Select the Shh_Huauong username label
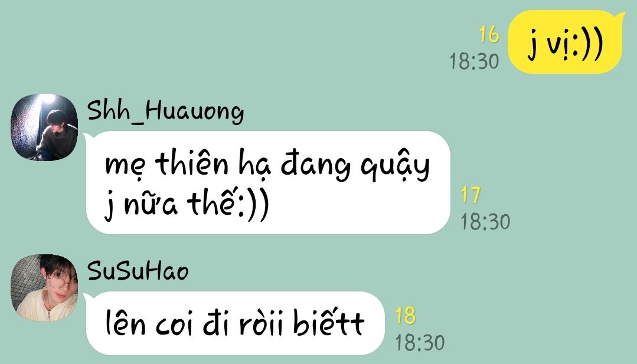 165,112
